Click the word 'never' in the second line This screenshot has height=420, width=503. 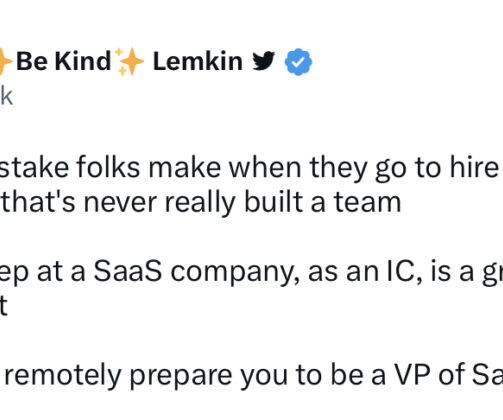120,203
